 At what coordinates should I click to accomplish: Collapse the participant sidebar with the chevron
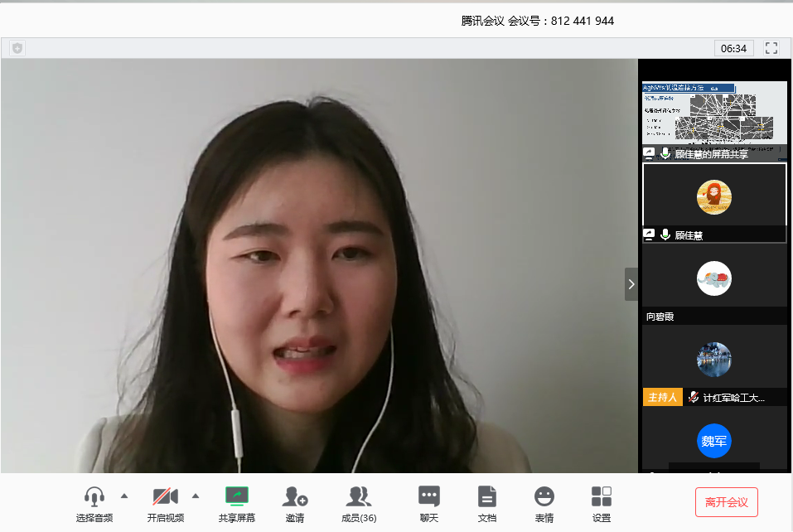(x=631, y=283)
